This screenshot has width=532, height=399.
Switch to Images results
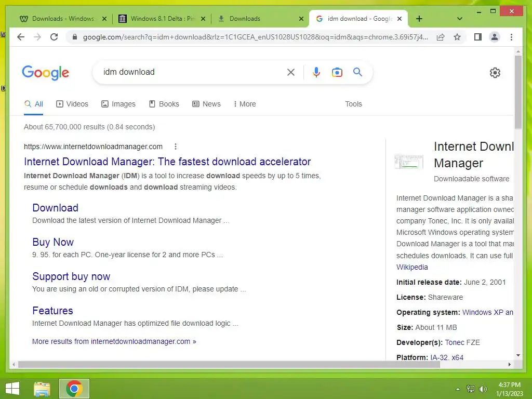click(118, 104)
